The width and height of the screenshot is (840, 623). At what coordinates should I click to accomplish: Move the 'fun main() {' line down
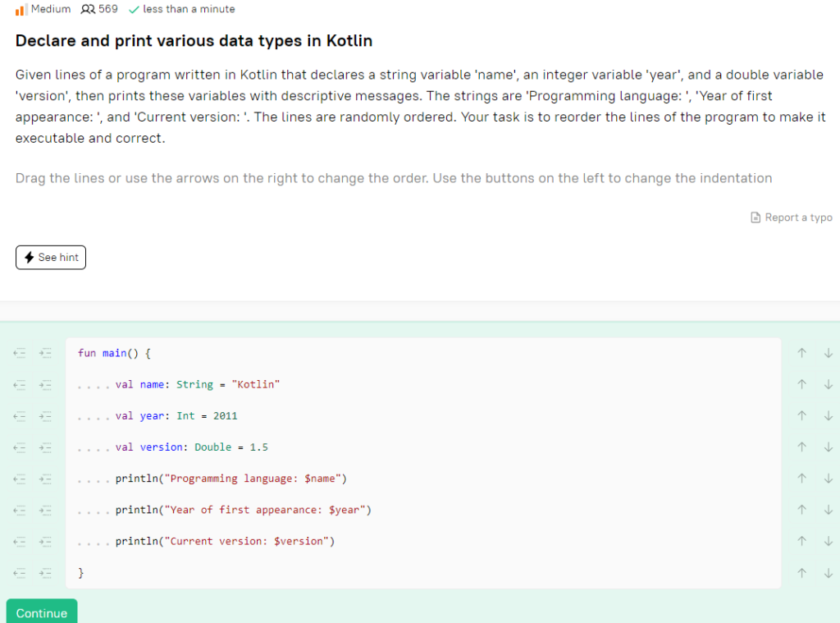(829, 353)
